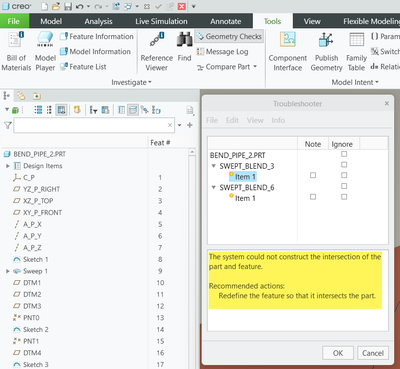Click the model tree vertical scrollbar up arrow
Screen dimensions: 400x369
192,152
